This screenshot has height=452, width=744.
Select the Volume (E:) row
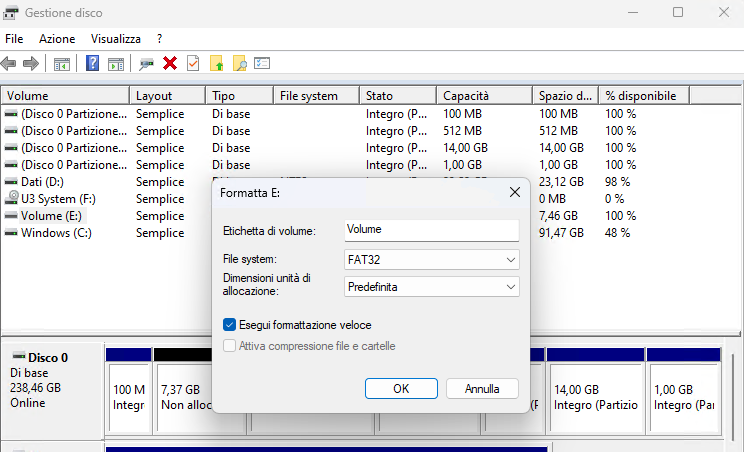pyautogui.click(x=51, y=216)
